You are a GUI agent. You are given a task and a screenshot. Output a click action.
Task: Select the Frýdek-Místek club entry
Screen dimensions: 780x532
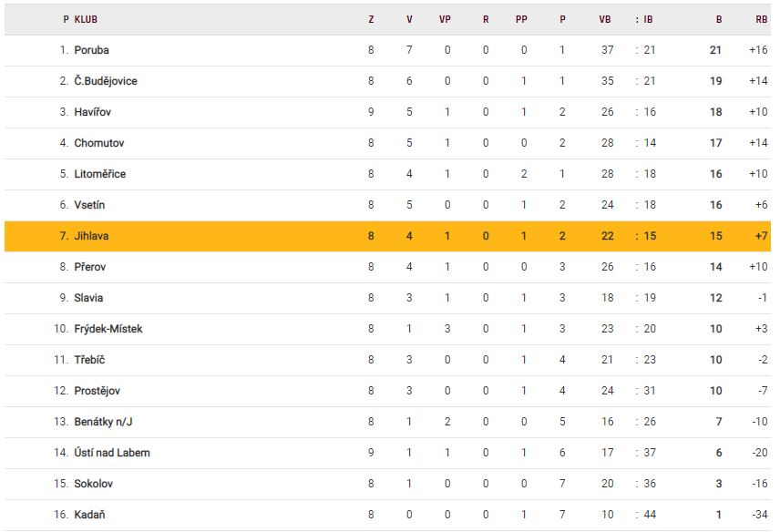click(108, 329)
